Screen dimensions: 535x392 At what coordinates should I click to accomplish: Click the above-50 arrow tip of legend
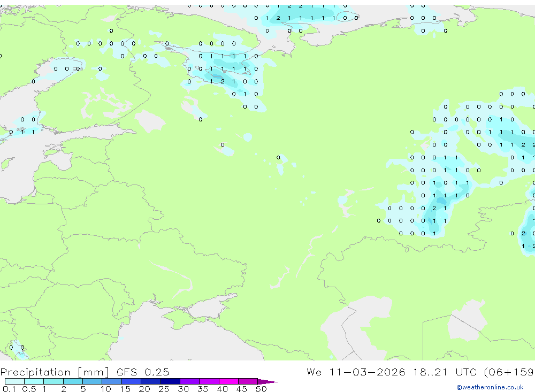click(x=268, y=381)
